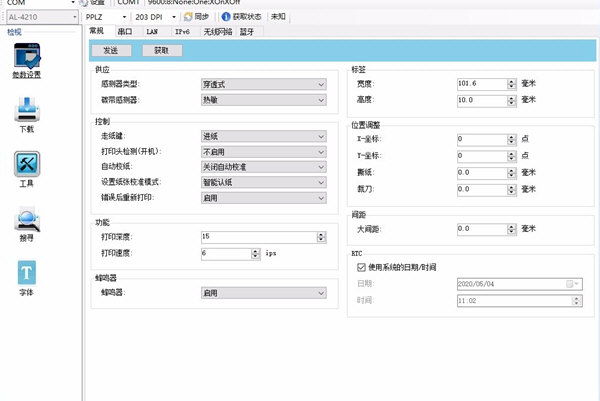
Task: Open the AL-4210 printer model dropdown
Action: pos(42,17)
